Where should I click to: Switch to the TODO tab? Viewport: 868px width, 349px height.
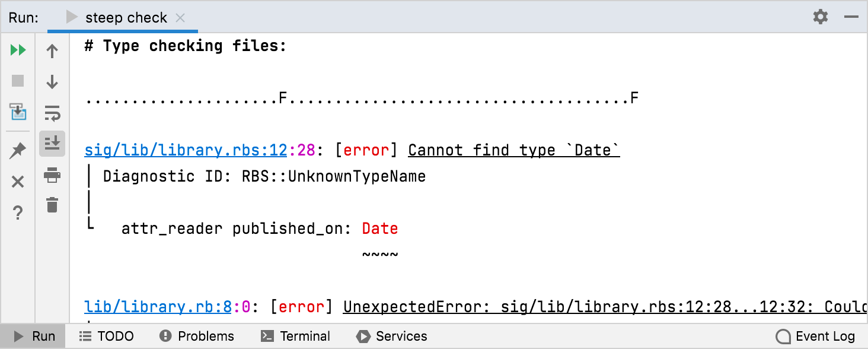point(106,336)
